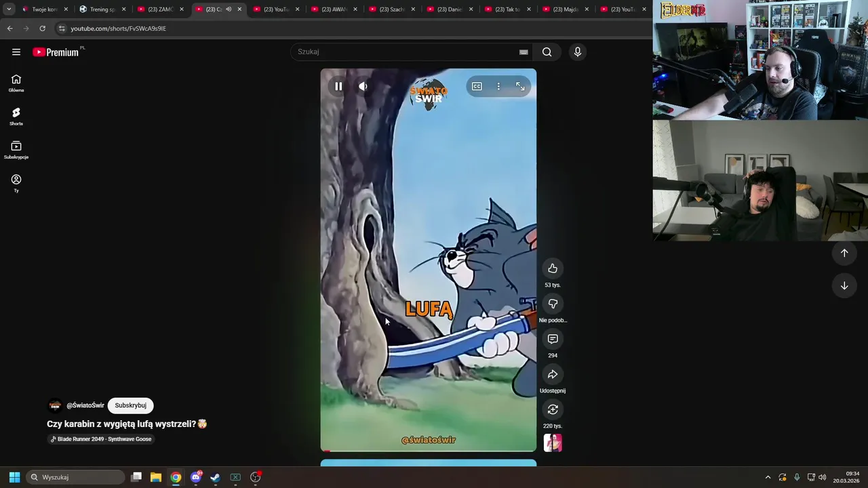Show hidden system tray icons
This screenshot has width=868, height=488.
pyautogui.click(x=768, y=477)
